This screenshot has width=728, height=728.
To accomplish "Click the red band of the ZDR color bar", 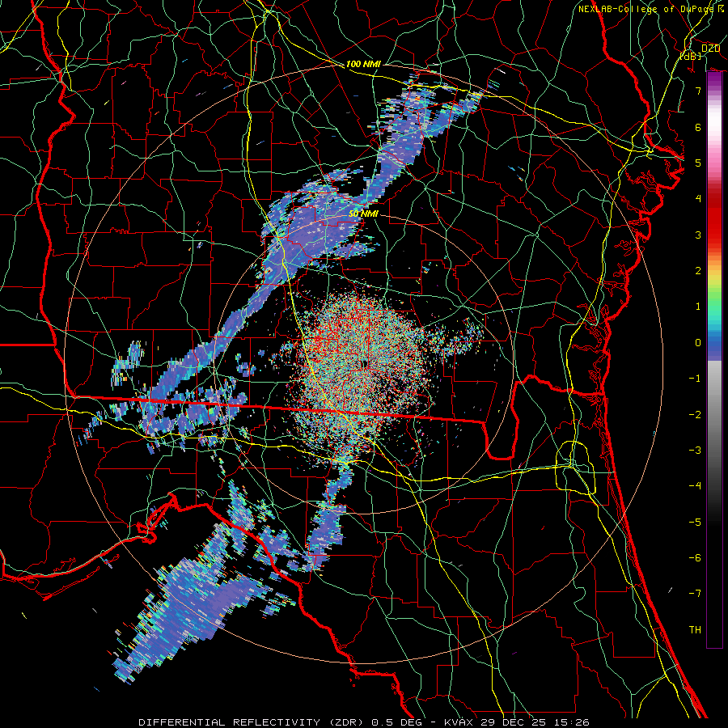I will tap(714, 221).
